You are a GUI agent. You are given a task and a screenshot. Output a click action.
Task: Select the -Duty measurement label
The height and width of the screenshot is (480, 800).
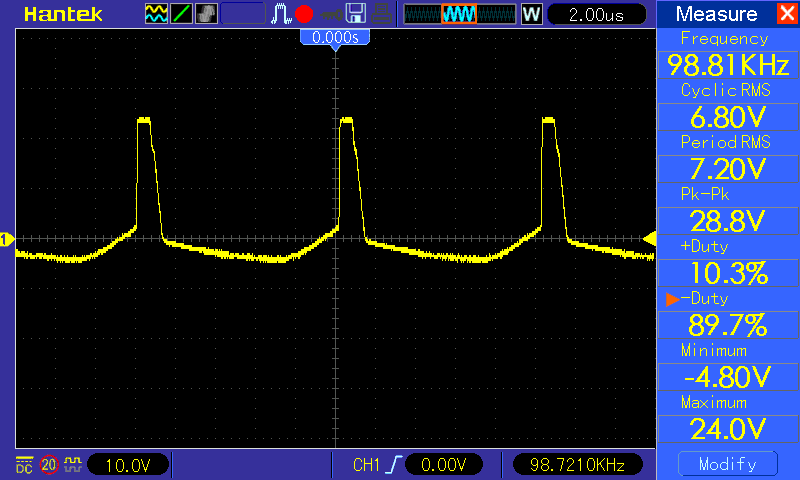(x=705, y=298)
